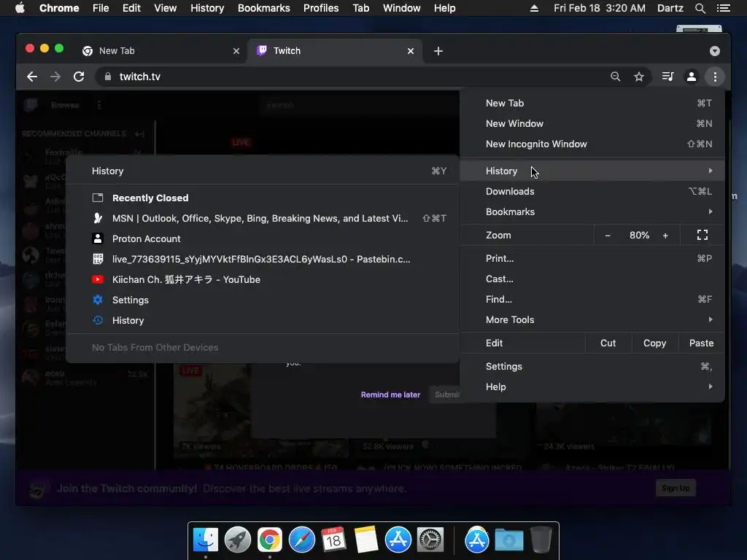Enter fullscreen via zoom row icon
This screenshot has width=747, height=560.
tap(703, 236)
